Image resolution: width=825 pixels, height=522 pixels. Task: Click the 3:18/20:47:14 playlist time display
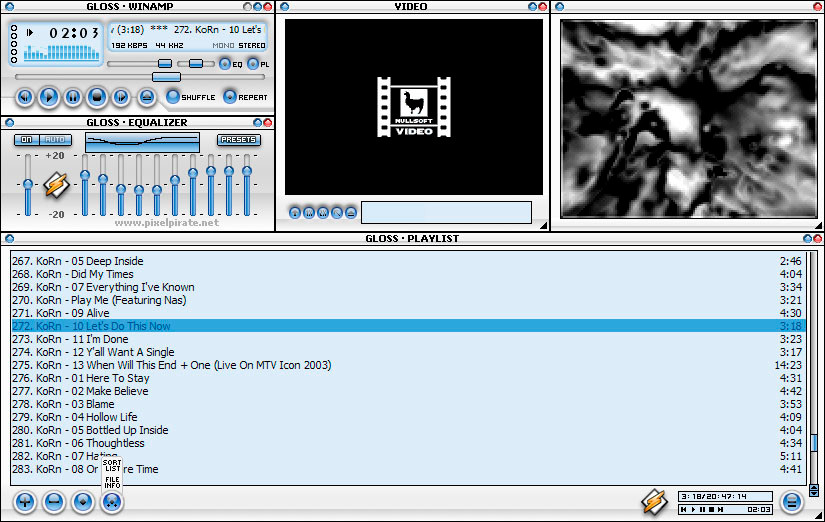click(x=726, y=496)
